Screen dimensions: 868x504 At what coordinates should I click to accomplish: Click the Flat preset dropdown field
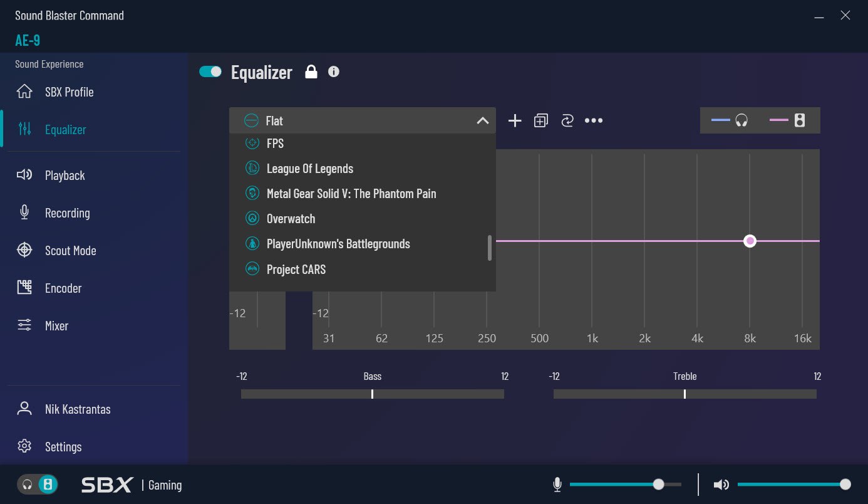(363, 120)
